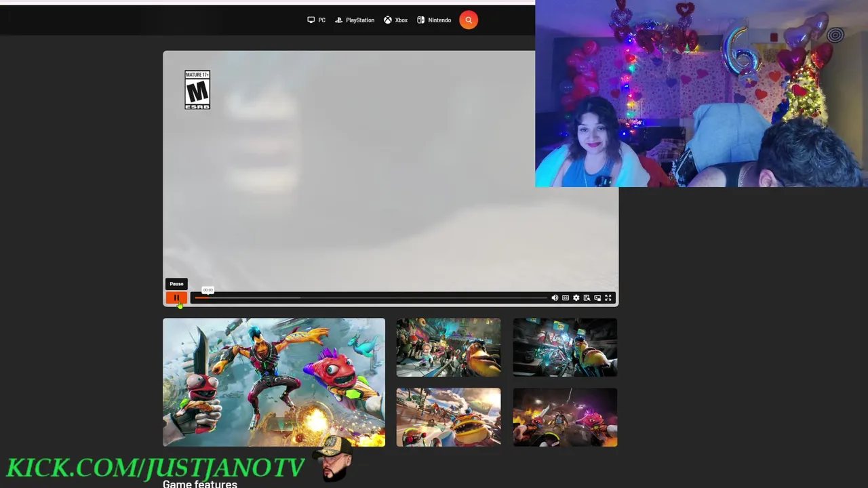Screen dimensions: 868x488
Task: Enable picture-in-picture mode
Action: (597, 298)
